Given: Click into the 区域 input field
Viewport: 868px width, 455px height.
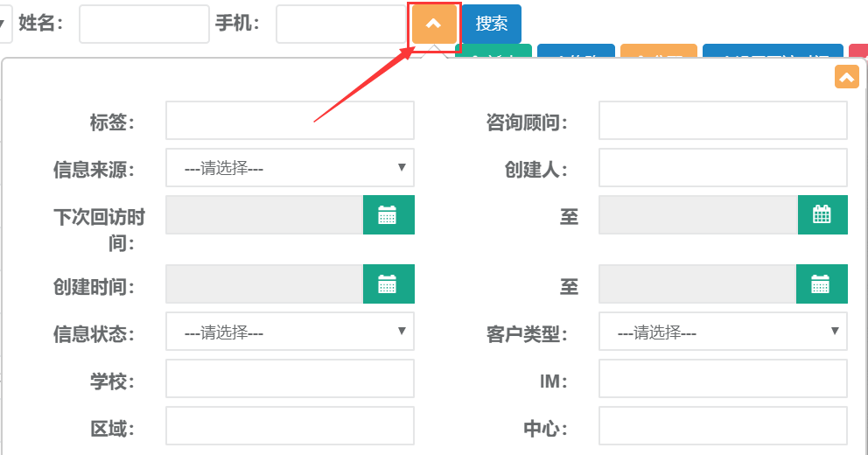Looking at the screenshot, I should coord(290,427).
